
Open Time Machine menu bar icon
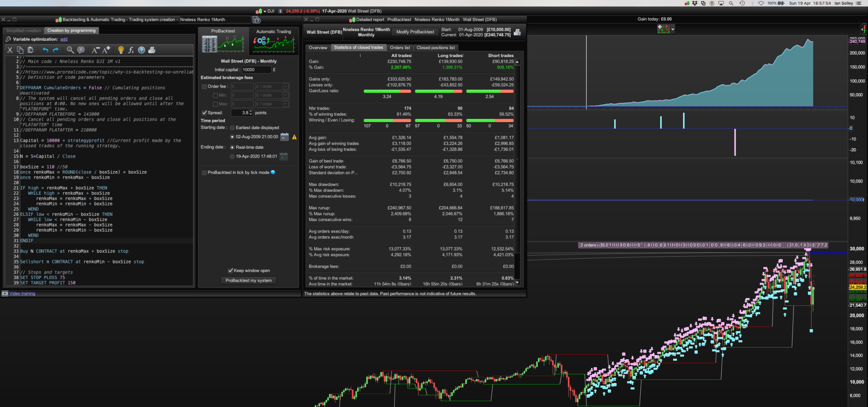(742, 3)
